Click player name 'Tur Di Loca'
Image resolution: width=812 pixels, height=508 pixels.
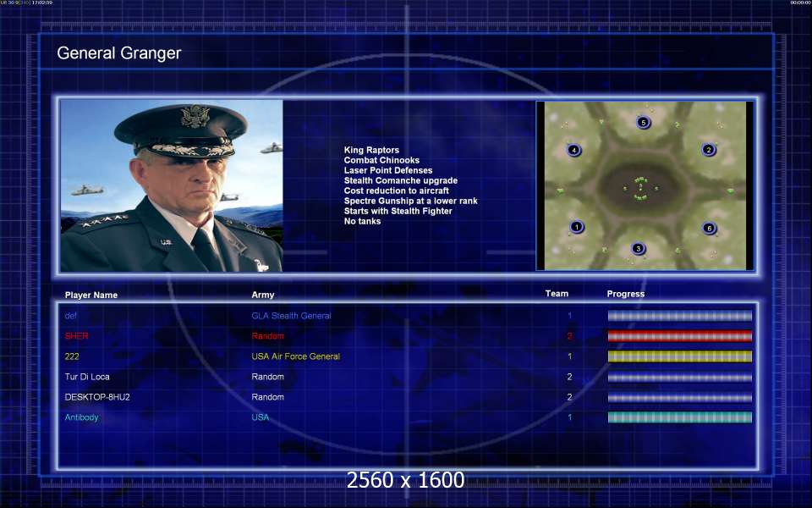[x=87, y=376]
